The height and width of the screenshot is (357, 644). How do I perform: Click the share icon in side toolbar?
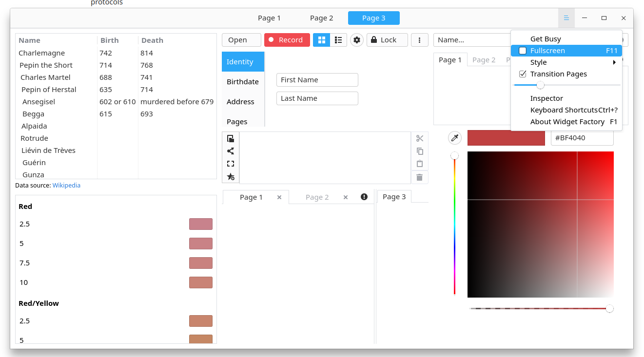(x=231, y=151)
